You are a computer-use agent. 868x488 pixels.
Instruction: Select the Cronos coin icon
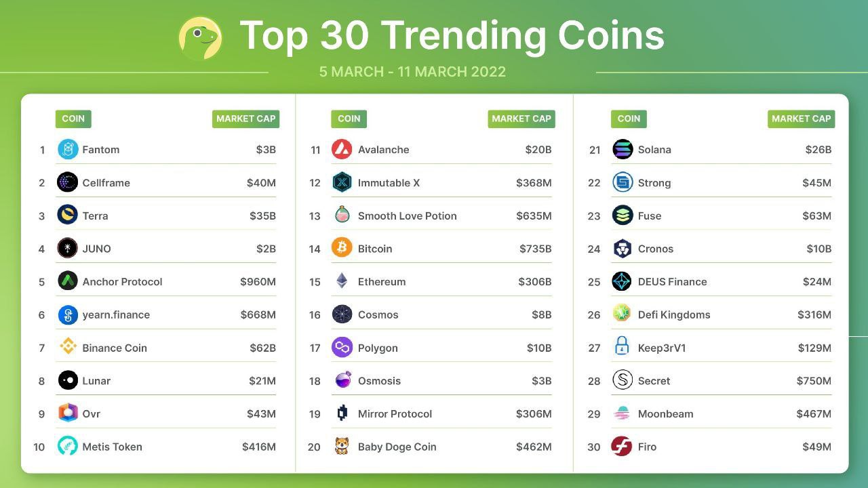(x=622, y=248)
